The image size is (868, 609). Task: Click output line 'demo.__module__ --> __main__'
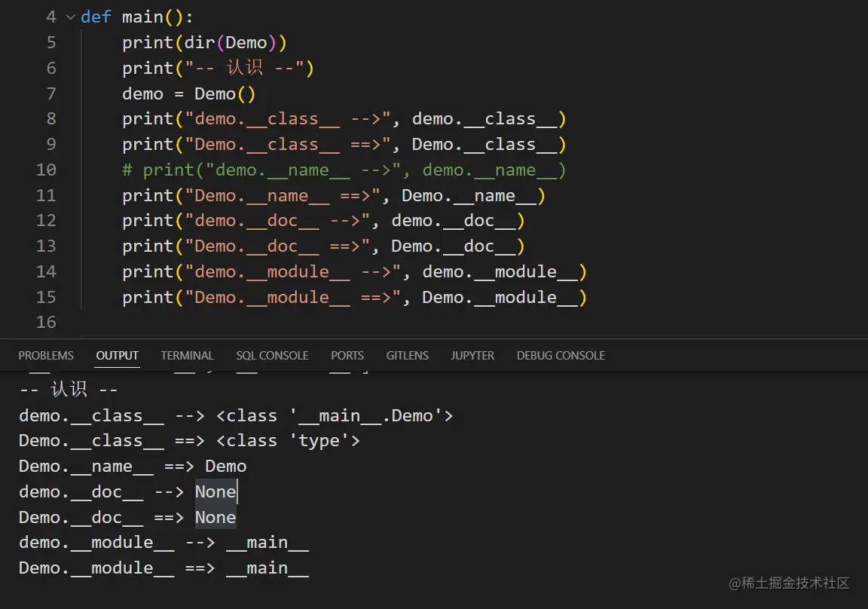[x=164, y=543]
